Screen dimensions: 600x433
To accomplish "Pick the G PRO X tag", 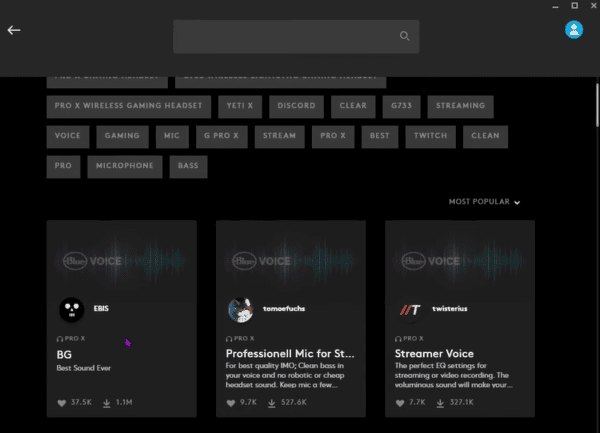I will tap(222, 137).
